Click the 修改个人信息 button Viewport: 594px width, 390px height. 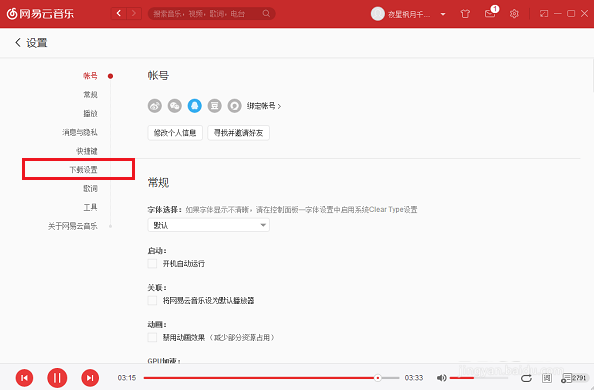[x=175, y=133]
